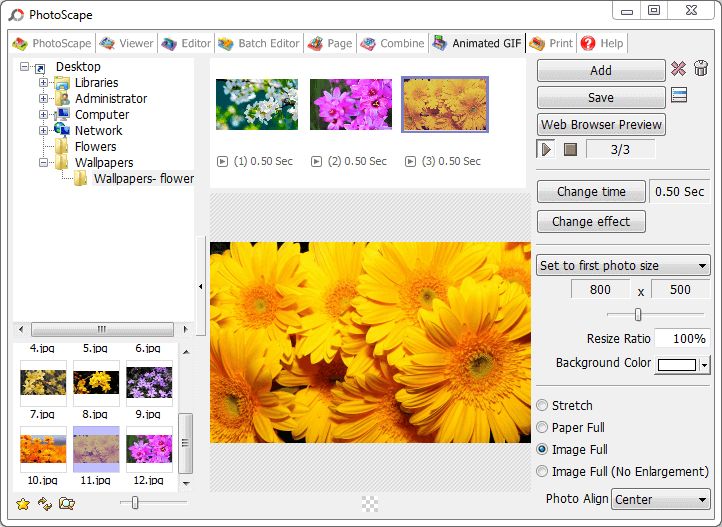Select the 9.jpg purple flowers thumbnail
The image size is (722, 527).
149,383
